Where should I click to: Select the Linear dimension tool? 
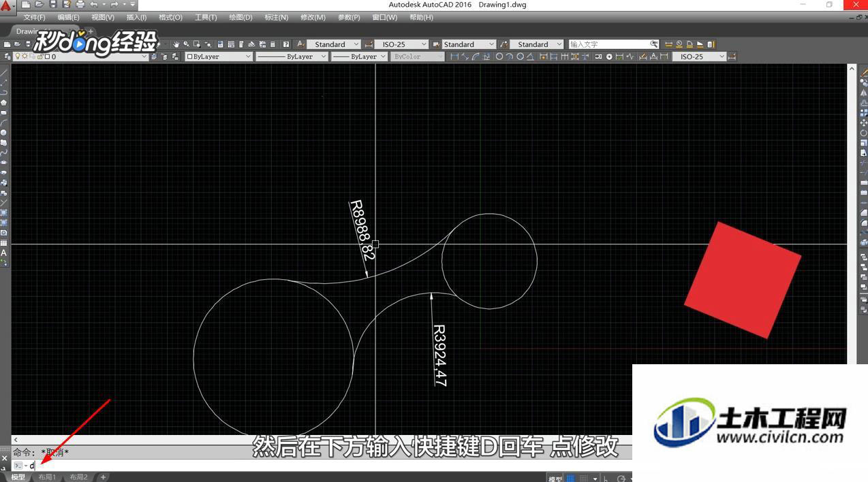coord(454,57)
